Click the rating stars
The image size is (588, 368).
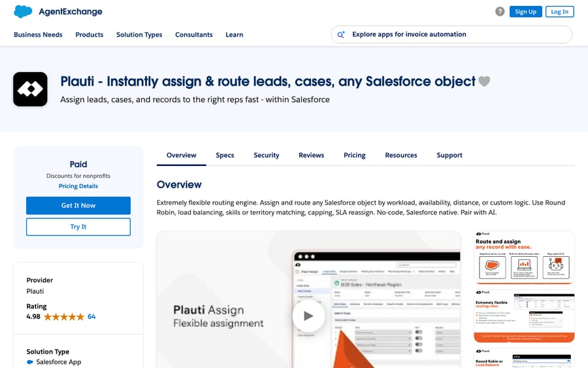64,317
